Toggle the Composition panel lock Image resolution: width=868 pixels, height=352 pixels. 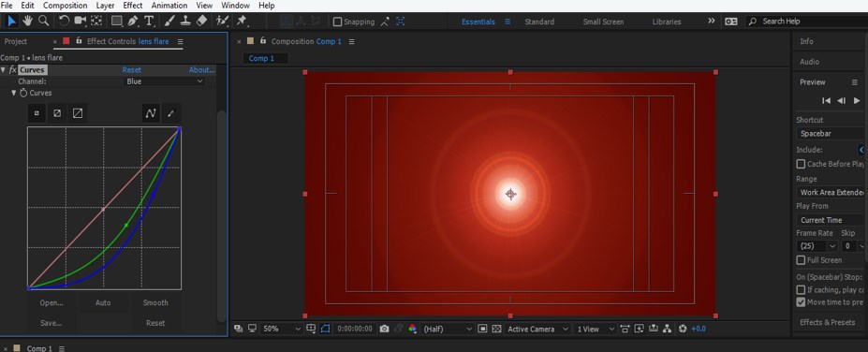tap(263, 41)
